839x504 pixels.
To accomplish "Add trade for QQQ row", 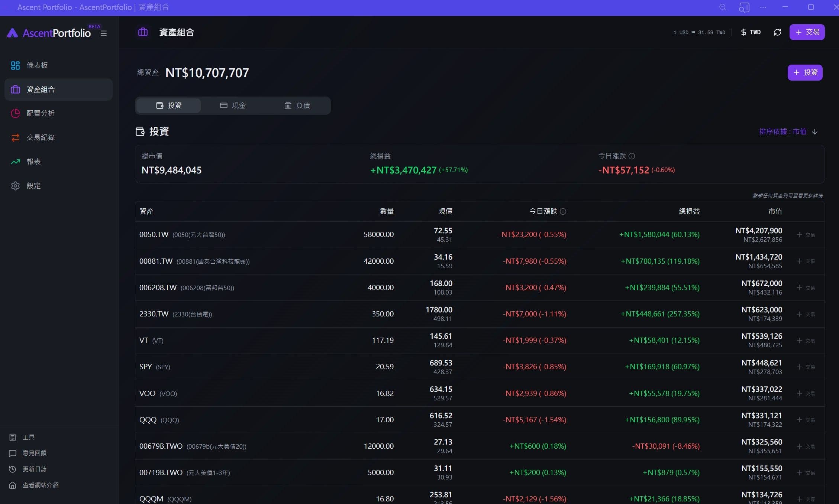I will coord(806,420).
